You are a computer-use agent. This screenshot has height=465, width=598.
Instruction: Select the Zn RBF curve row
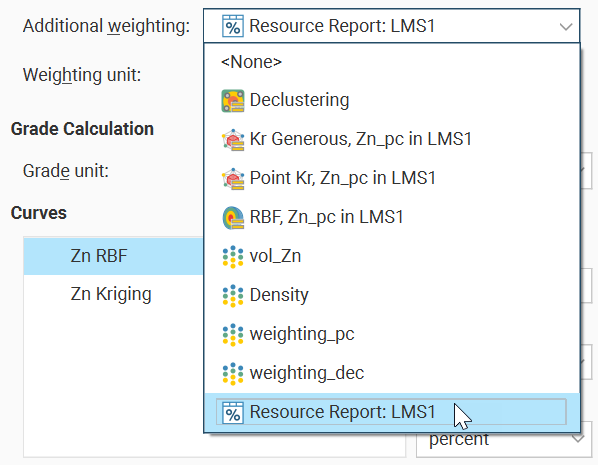coord(113,256)
